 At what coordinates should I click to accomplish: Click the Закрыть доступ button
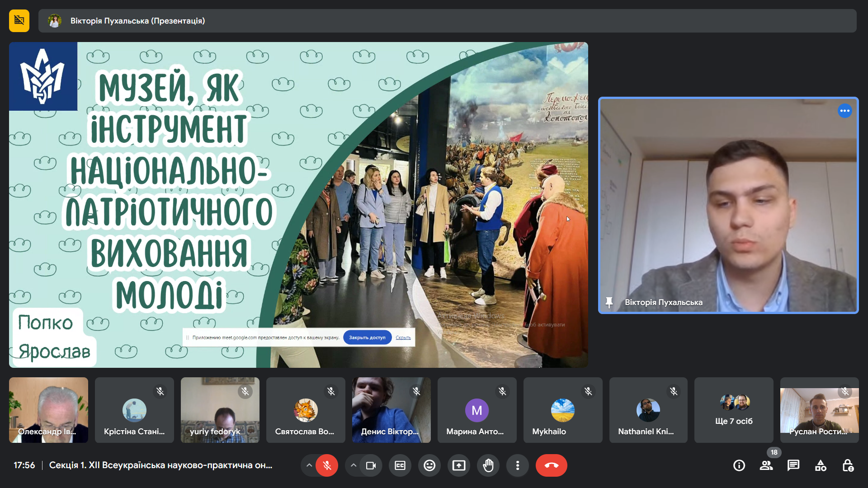tap(367, 338)
